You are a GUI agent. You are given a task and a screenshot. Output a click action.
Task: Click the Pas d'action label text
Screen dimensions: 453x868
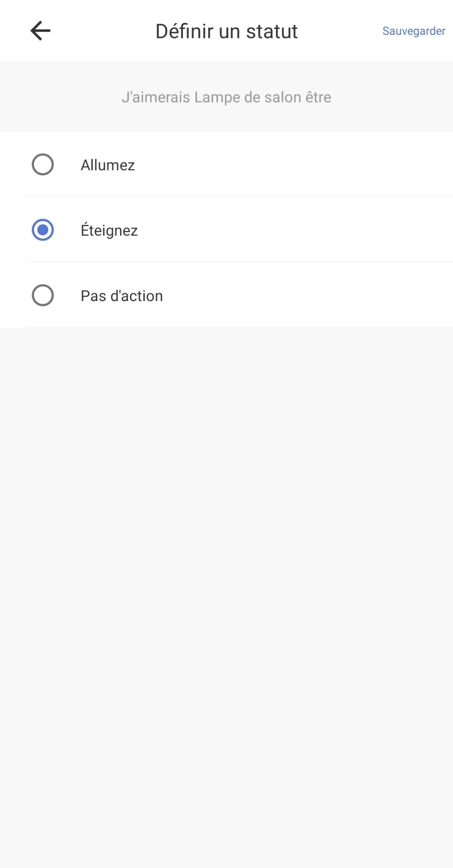tap(122, 296)
